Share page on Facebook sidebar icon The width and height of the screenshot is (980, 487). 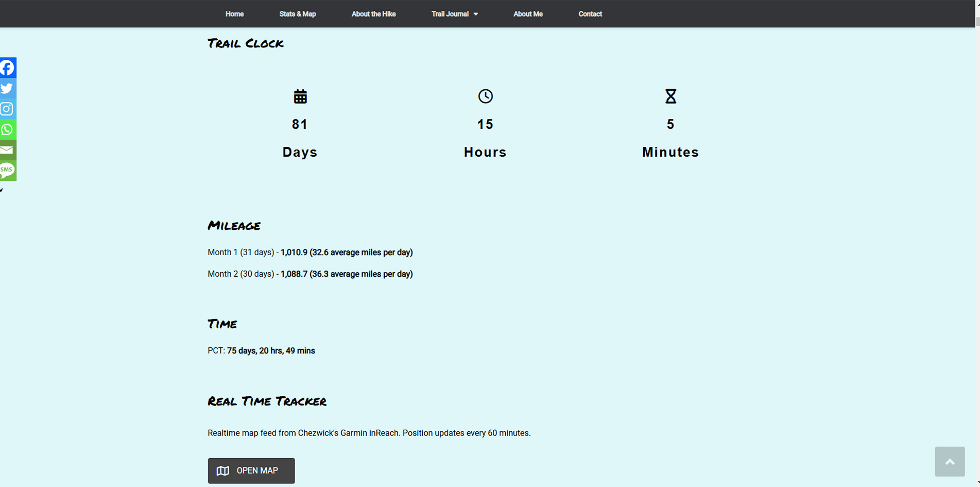[x=8, y=68]
